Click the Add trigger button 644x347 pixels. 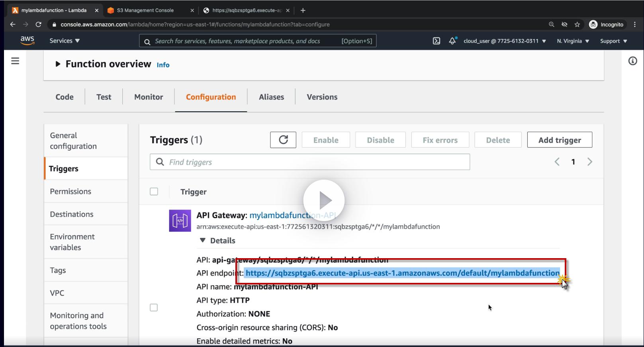tap(560, 140)
